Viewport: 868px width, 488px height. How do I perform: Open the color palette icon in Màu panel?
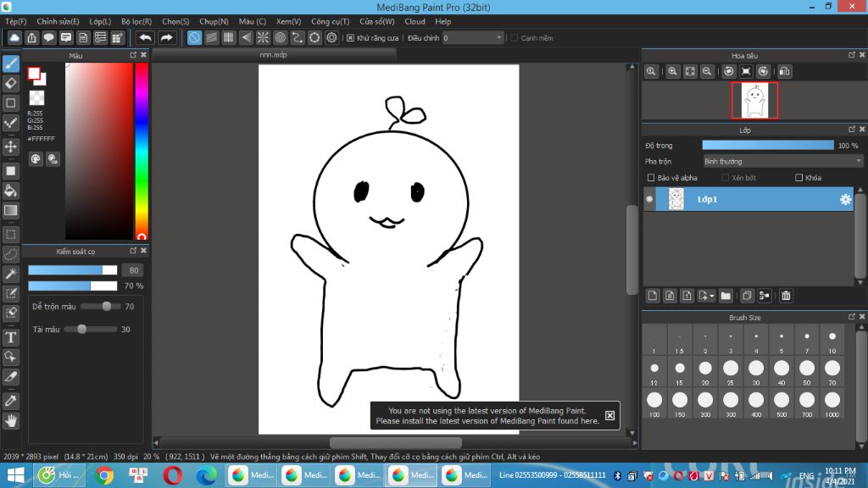[x=36, y=159]
